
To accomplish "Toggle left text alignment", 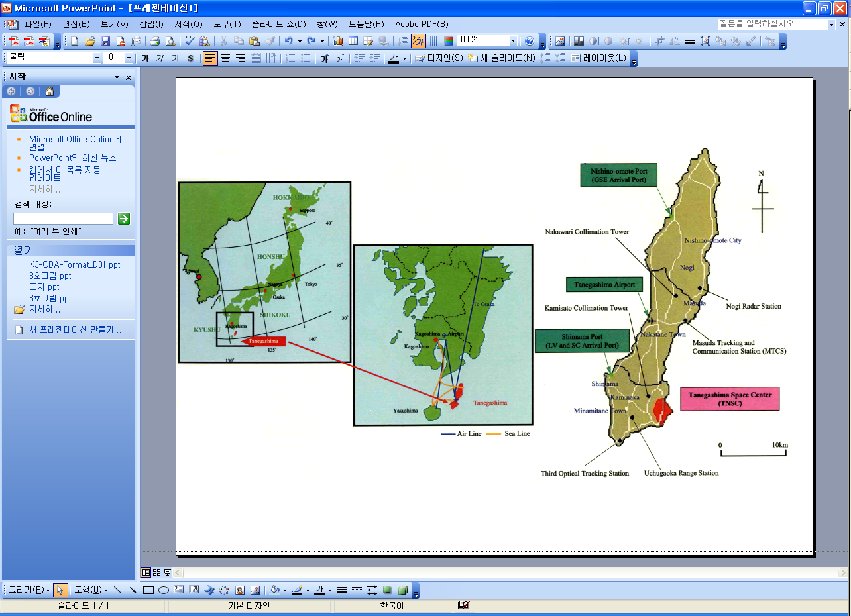I will tap(209, 58).
